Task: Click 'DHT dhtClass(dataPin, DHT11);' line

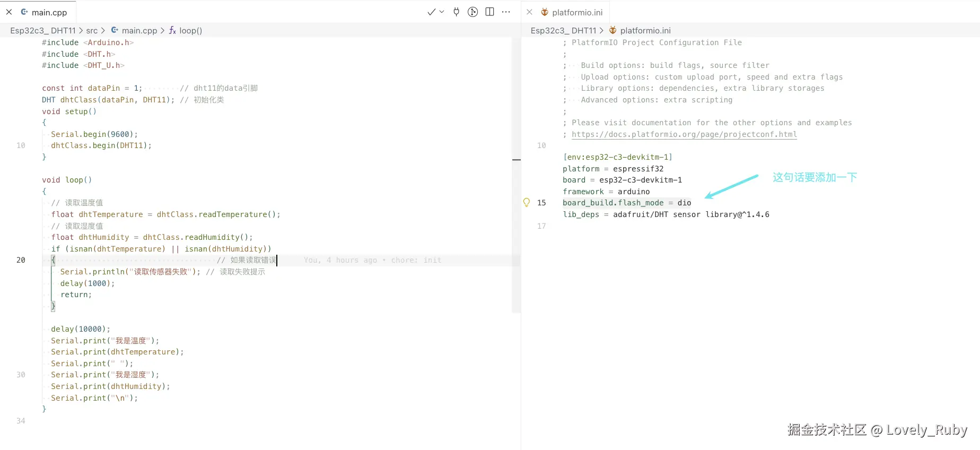Action: (108, 100)
